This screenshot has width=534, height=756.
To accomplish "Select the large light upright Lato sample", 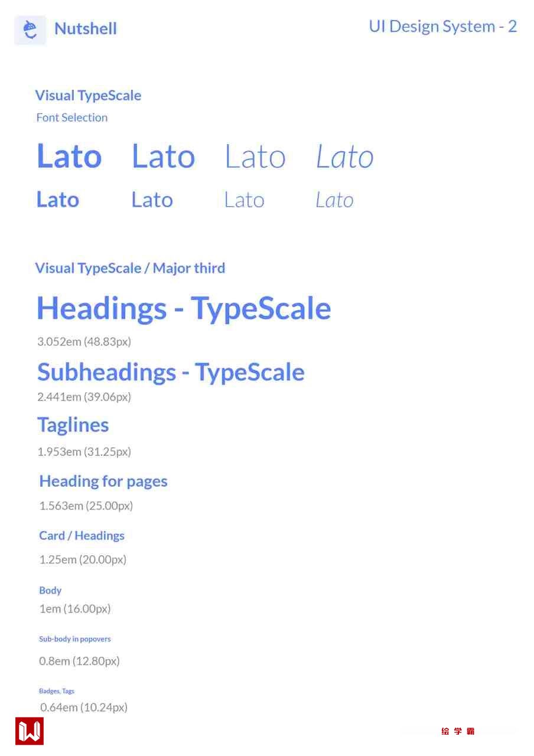I will [x=255, y=157].
